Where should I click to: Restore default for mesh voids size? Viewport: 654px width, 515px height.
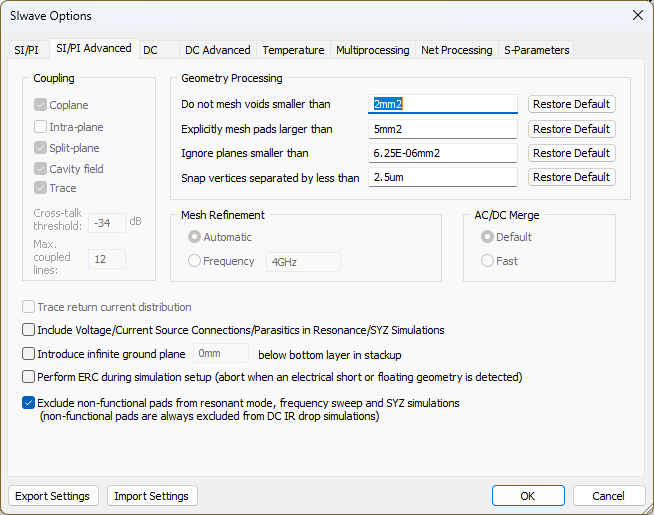(x=571, y=104)
